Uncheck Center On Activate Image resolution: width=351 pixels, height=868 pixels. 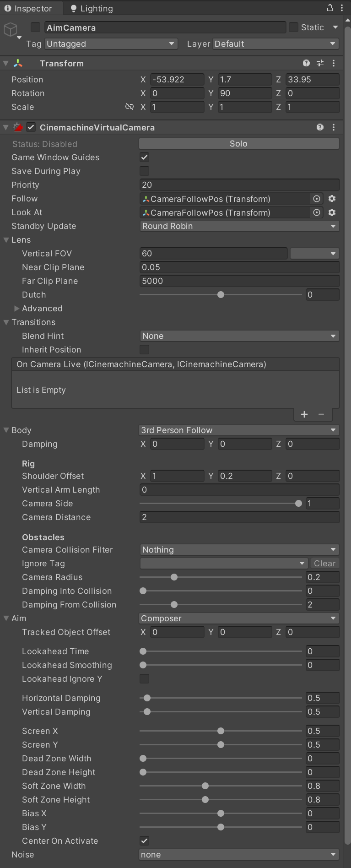pyautogui.click(x=144, y=841)
